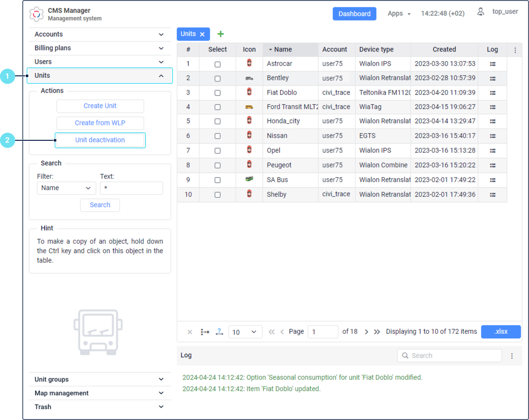Click the Search button in sidebar
Image resolution: width=529 pixels, height=420 pixels.
[100, 205]
